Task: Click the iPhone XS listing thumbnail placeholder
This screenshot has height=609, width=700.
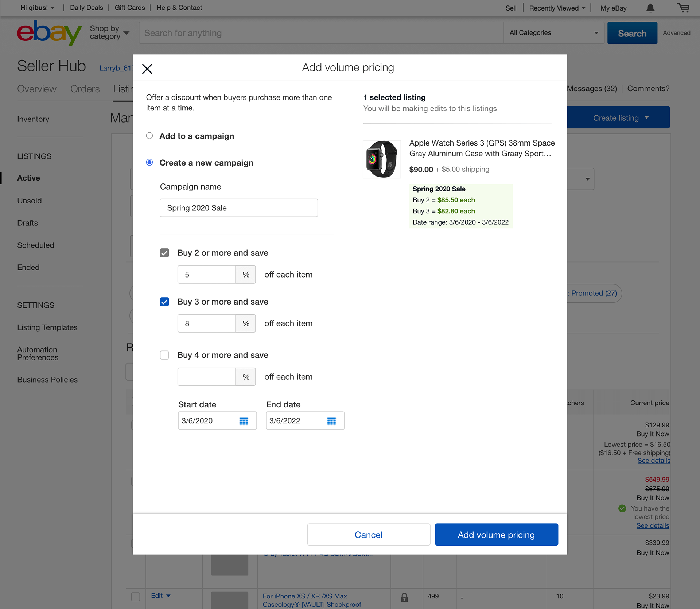Action: 230,600
